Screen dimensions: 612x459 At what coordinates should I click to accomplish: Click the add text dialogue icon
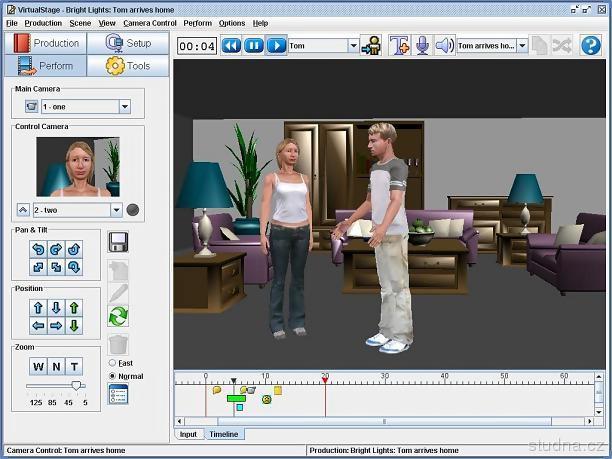[400, 46]
